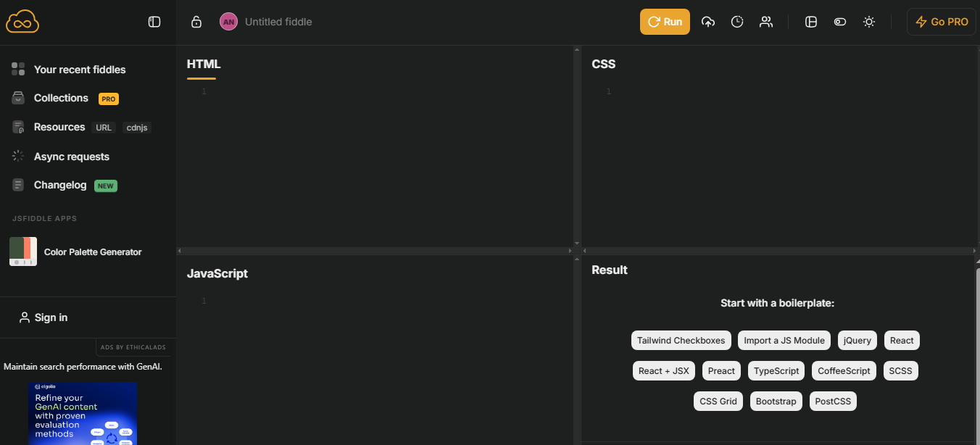Expand the Resources URL entry
The image size is (980, 445).
point(104,127)
